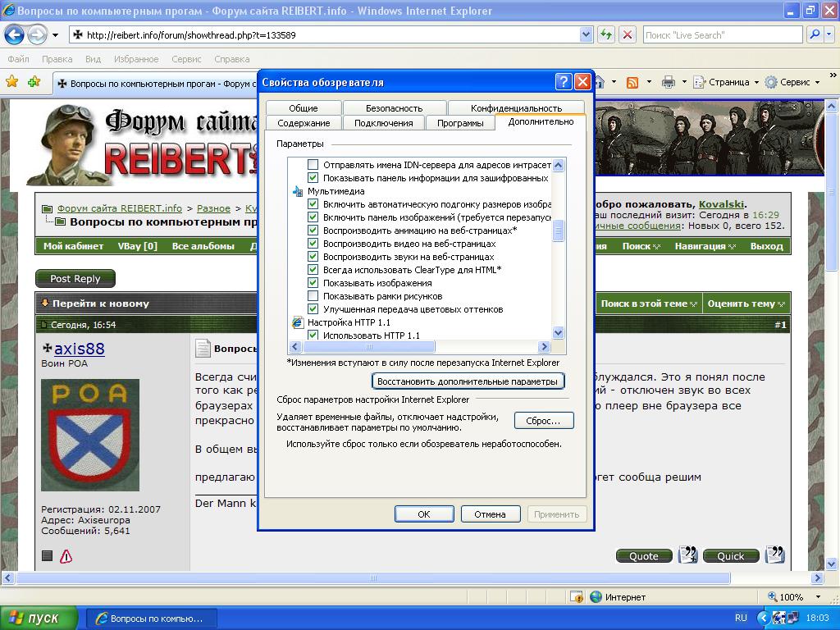Click the page horizontal scrollbar thumb

pos(373,578)
